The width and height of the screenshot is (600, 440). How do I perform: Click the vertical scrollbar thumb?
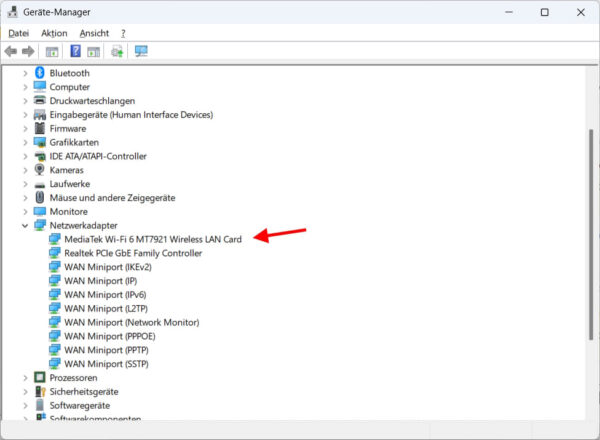pos(591,234)
